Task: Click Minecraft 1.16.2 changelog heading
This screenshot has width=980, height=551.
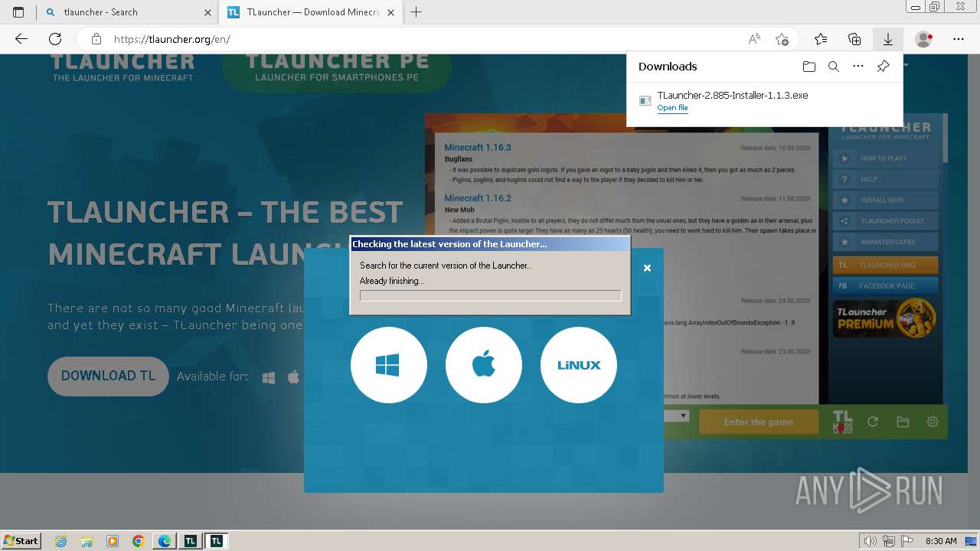Action: coord(478,198)
